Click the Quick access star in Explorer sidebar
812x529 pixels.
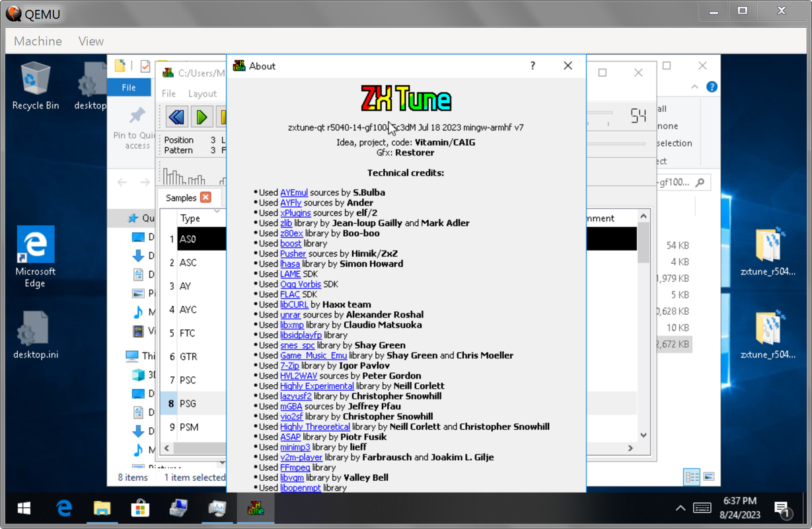click(133, 218)
